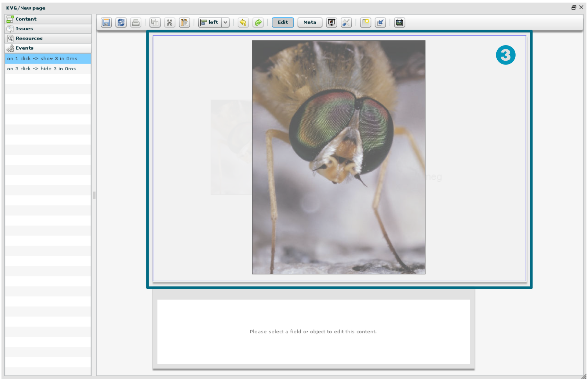Open the left alignment dropdown arrow

tap(226, 22)
